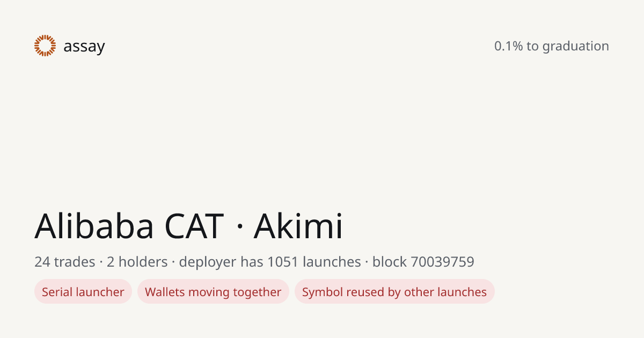
Task: Click the 0.1% to graduation status
Action: [x=551, y=46]
